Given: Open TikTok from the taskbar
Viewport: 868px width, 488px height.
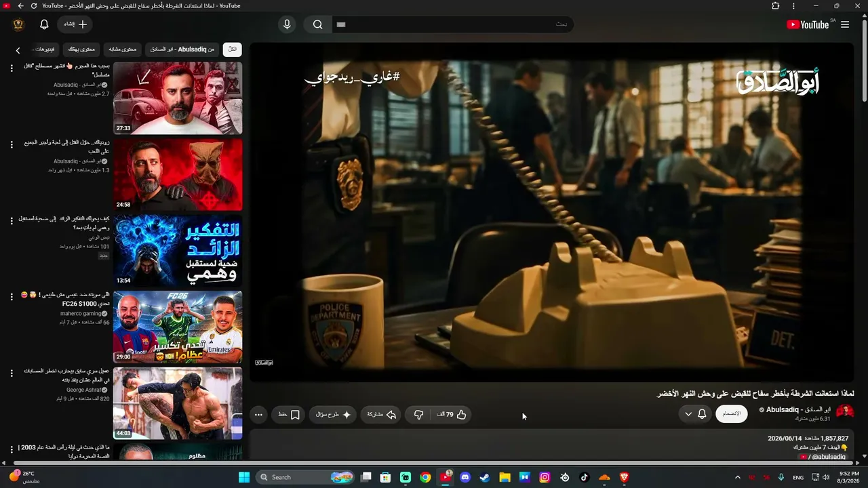Looking at the screenshot, I should click(x=585, y=477).
